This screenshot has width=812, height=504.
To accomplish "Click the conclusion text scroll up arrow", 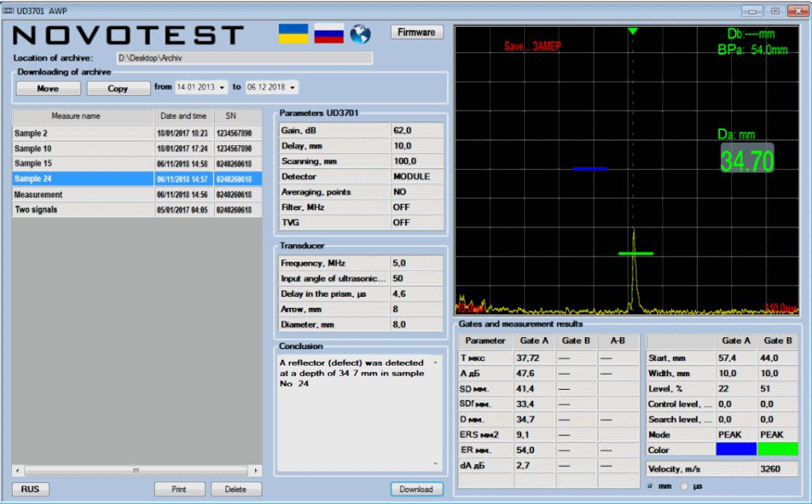I will click(435, 363).
